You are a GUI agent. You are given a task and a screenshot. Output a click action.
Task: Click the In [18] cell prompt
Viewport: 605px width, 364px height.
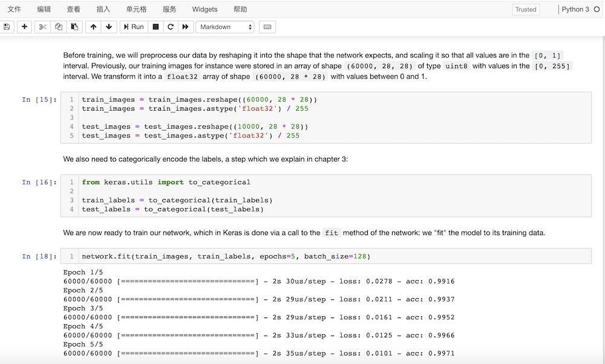click(39, 256)
